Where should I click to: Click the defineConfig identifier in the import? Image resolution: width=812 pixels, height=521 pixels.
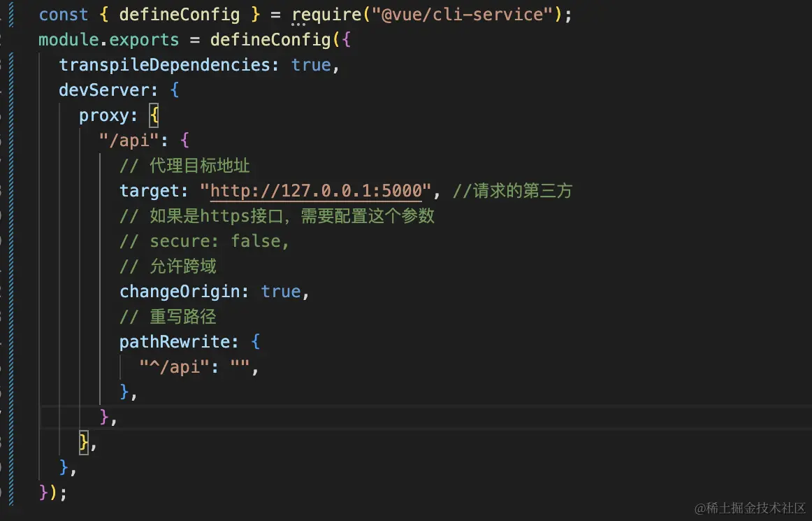(180, 14)
